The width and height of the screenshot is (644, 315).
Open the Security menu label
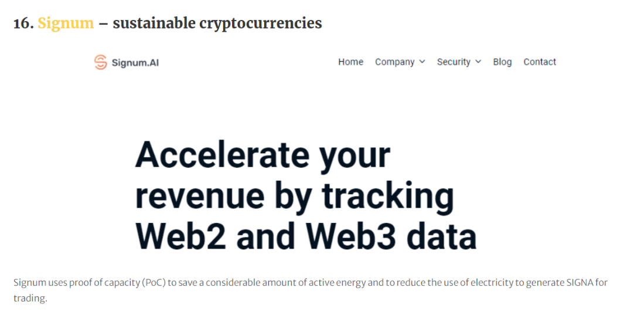pyautogui.click(x=454, y=62)
